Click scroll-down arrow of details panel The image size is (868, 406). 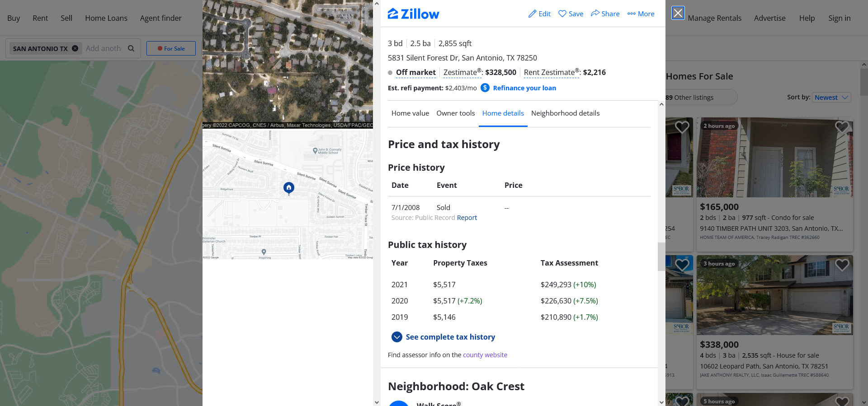661,402
